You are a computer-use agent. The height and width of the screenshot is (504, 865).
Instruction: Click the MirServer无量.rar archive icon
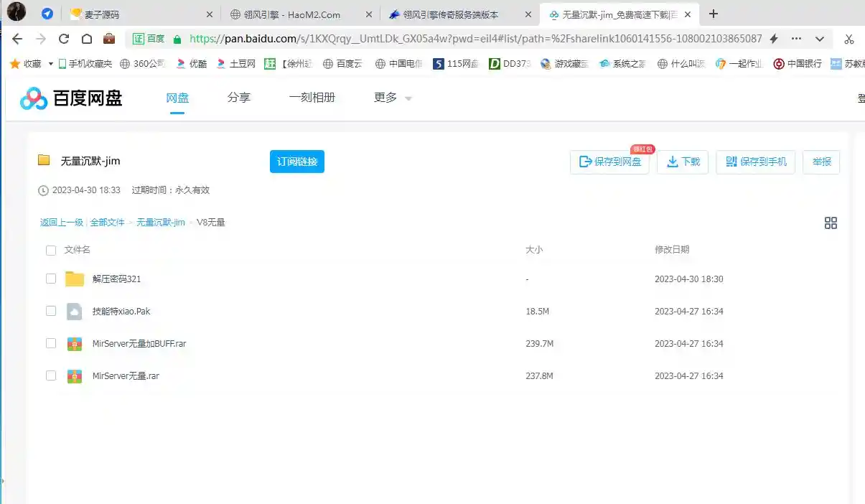coord(75,376)
